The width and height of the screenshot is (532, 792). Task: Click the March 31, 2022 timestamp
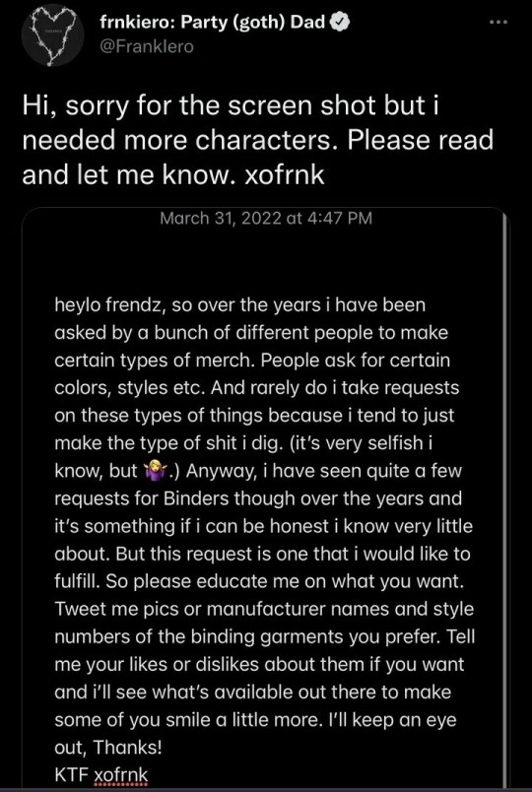(x=266, y=219)
